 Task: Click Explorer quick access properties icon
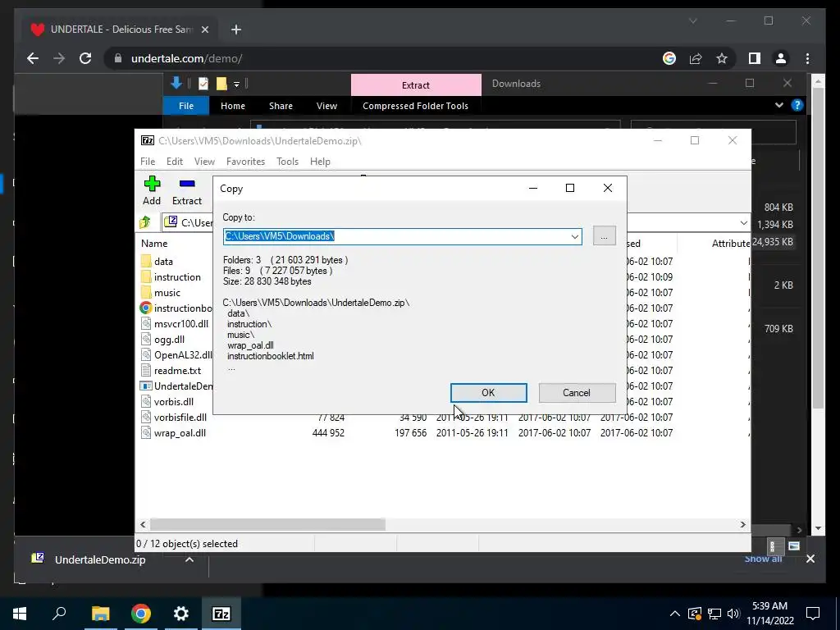[203, 84]
